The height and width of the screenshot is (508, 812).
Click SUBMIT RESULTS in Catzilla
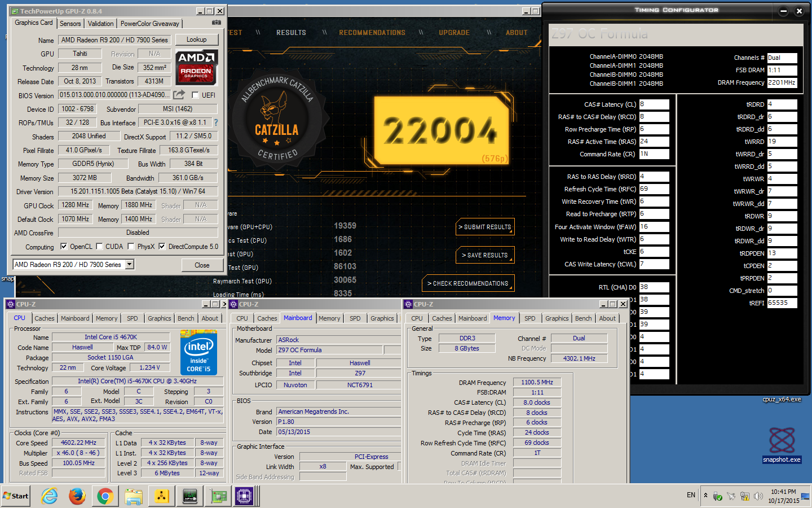click(485, 227)
